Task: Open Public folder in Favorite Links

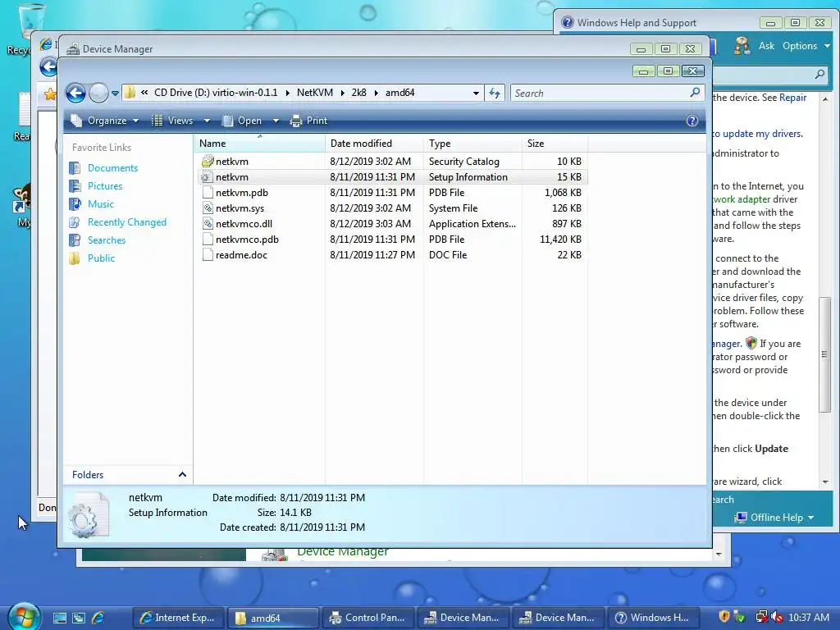Action: pos(101,258)
